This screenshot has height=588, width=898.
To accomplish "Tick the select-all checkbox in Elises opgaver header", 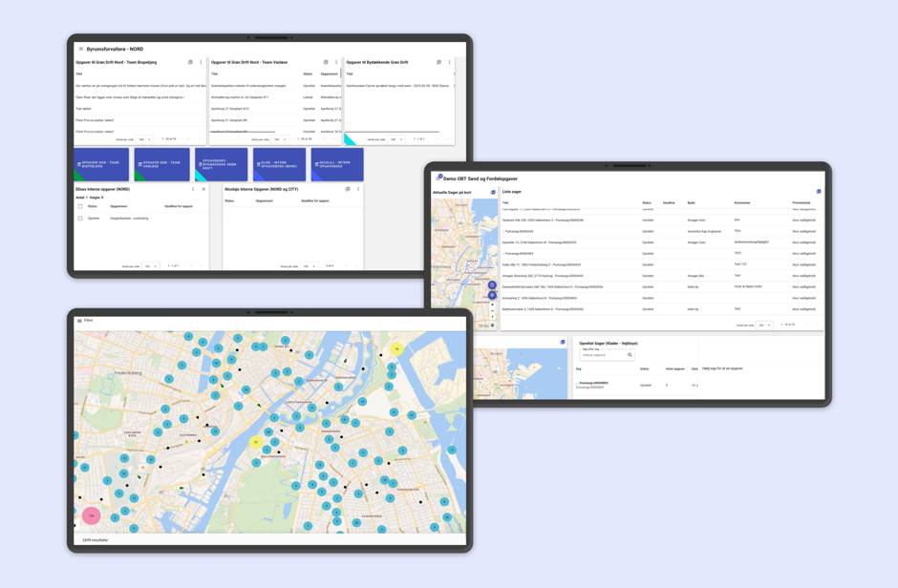I will (x=80, y=206).
